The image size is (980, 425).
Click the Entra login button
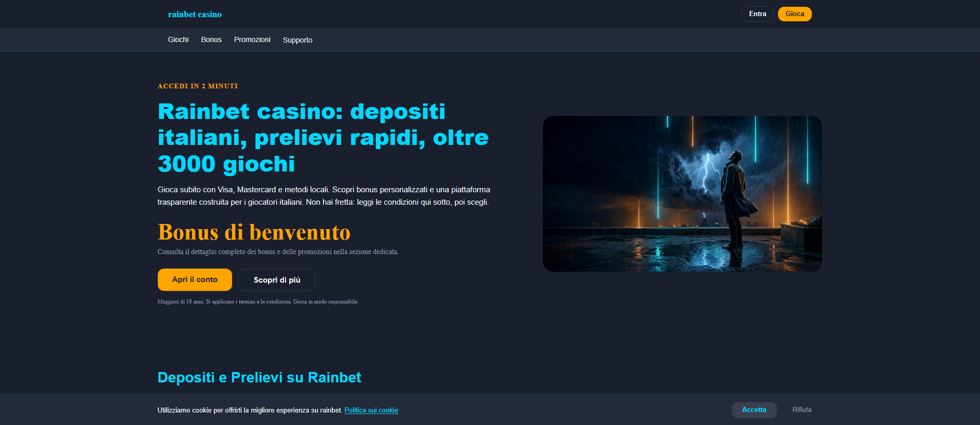coord(757,14)
